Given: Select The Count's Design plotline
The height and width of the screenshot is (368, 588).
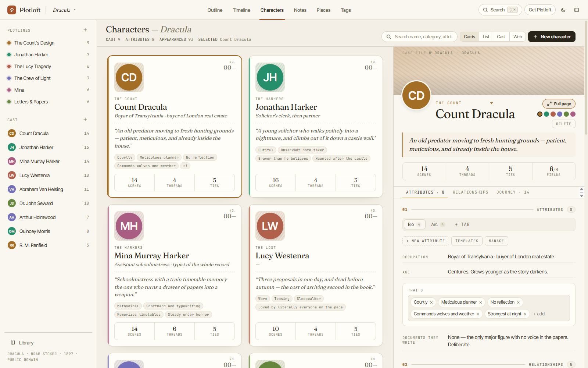Looking at the screenshot, I should 49,43.
